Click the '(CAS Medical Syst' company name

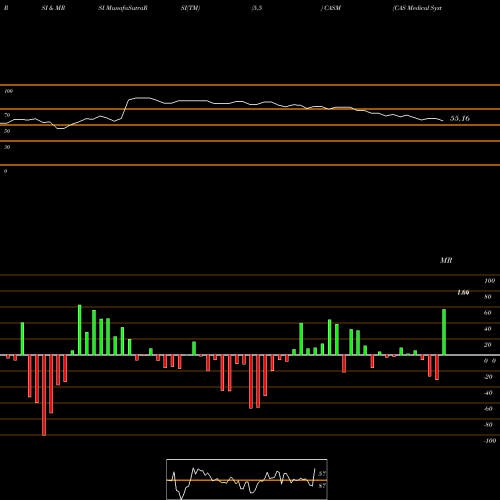point(417,8)
